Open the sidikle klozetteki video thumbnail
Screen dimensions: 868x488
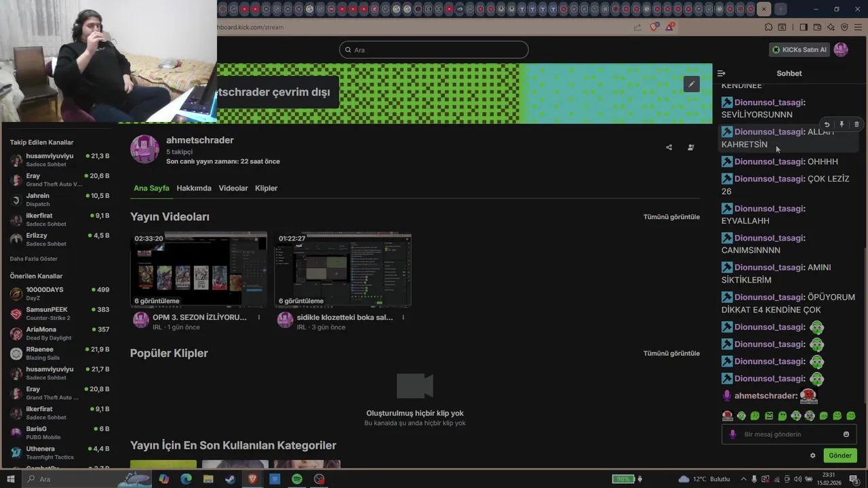[343, 270]
